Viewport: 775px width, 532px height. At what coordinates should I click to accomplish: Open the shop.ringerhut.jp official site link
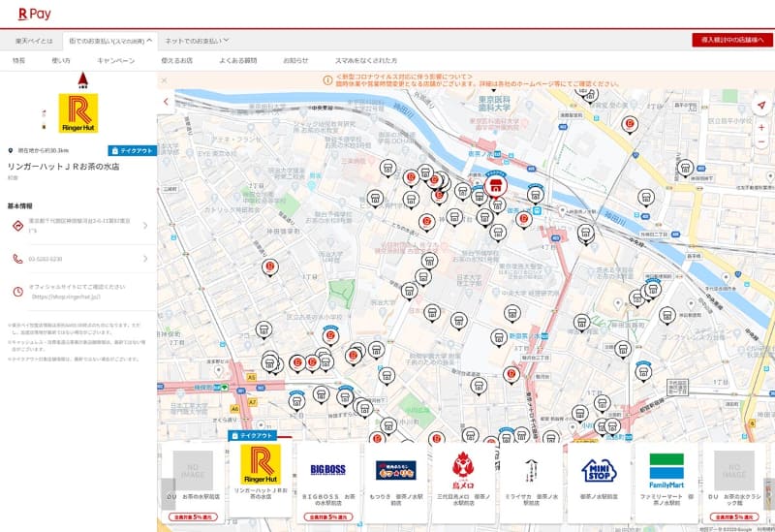66,297
